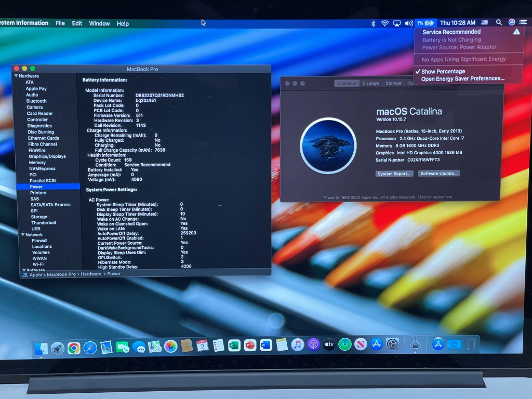Open the purple Podcasts icon

tap(313, 344)
